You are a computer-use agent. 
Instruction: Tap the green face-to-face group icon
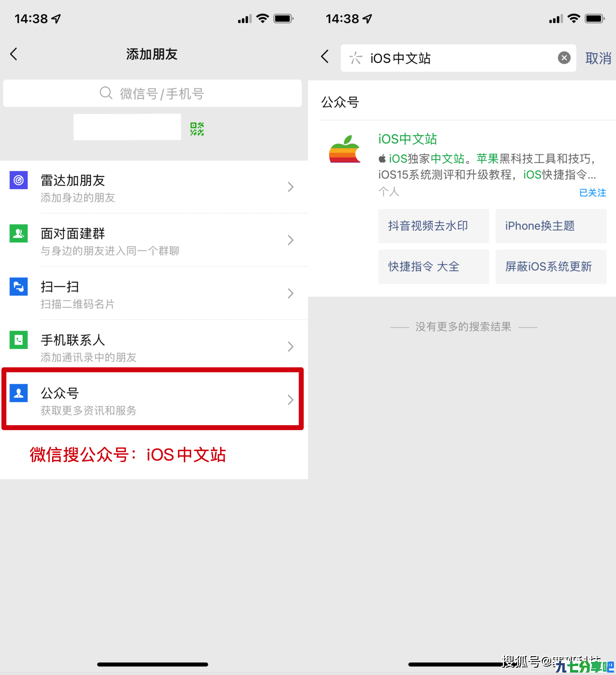pyautogui.click(x=19, y=233)
